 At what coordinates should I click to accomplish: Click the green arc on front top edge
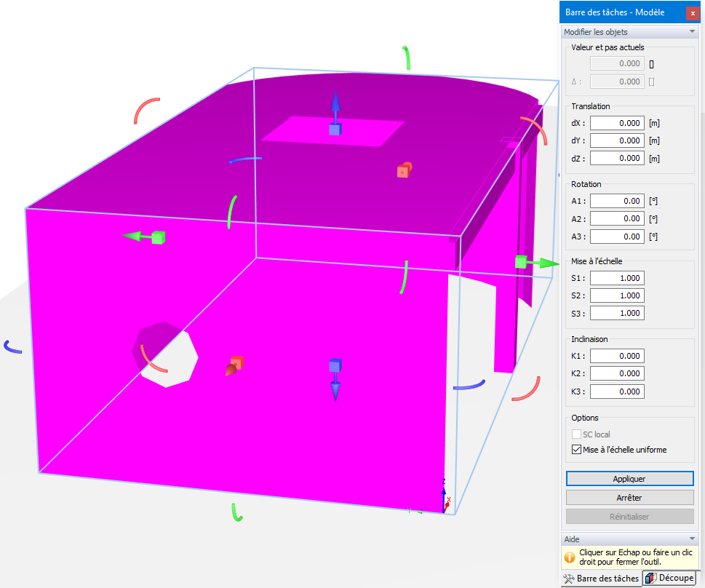232,212
